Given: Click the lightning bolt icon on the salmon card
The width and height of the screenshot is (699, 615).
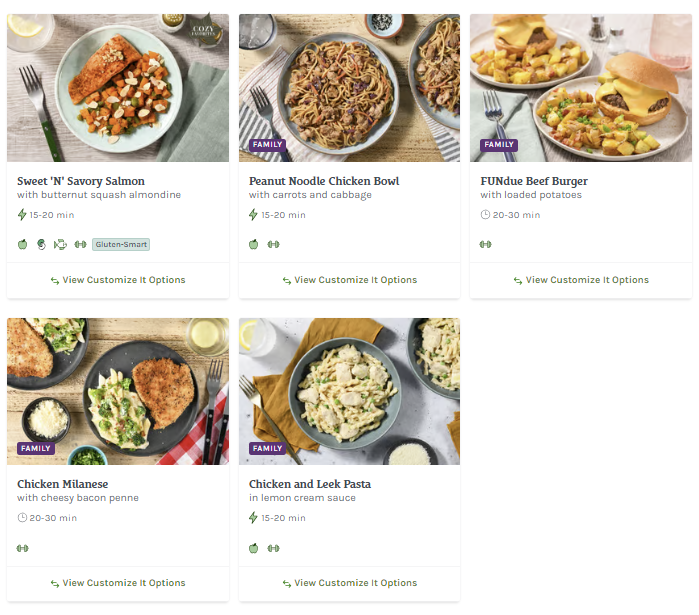Looking at the screenshot, I should coord(22,215).
